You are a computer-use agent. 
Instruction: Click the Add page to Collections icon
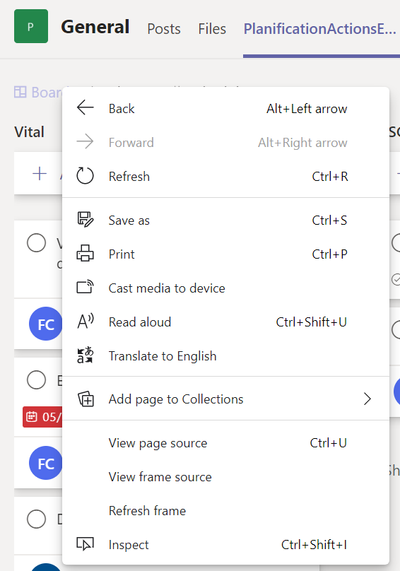click(86, 399)
